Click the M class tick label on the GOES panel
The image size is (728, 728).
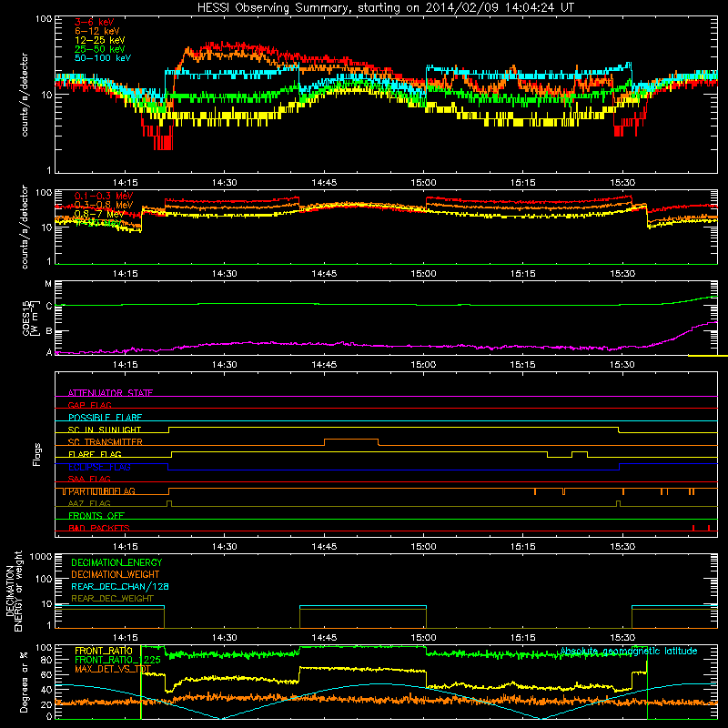coord(48,284)
